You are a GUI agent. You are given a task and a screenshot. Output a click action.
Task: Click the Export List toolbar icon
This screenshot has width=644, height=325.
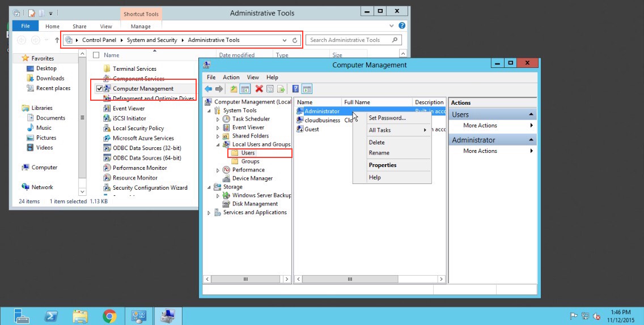tap(280, 89)
